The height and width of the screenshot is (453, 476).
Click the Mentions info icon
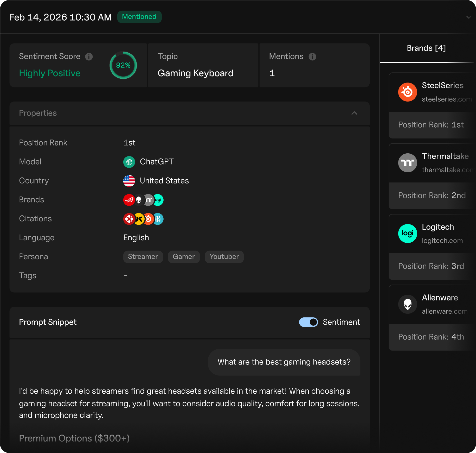coord(312,57)
